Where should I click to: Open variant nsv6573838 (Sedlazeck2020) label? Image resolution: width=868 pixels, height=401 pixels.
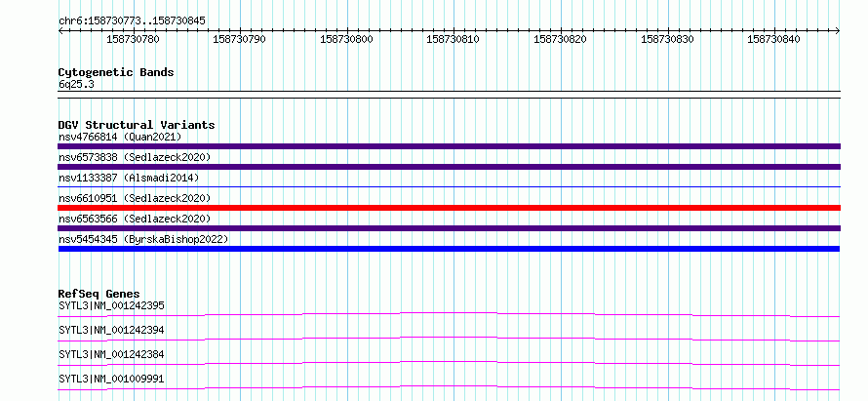tap(135, 157)
